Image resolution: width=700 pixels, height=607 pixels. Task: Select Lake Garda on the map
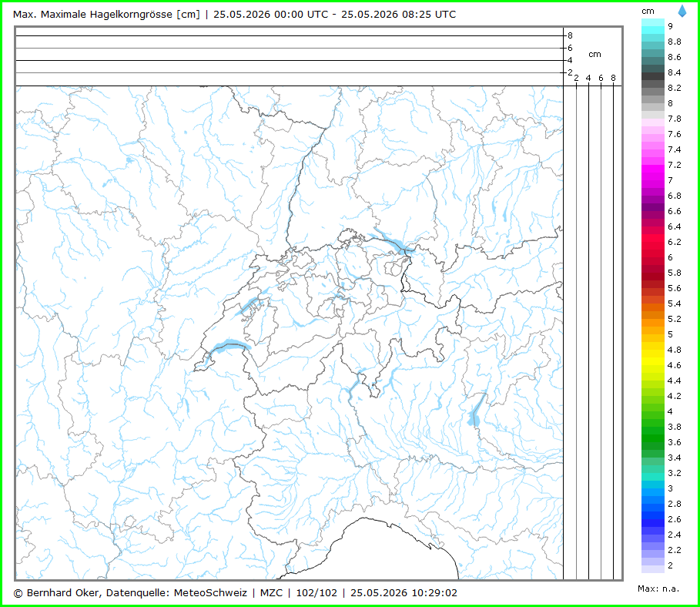[x=475, y=413]
